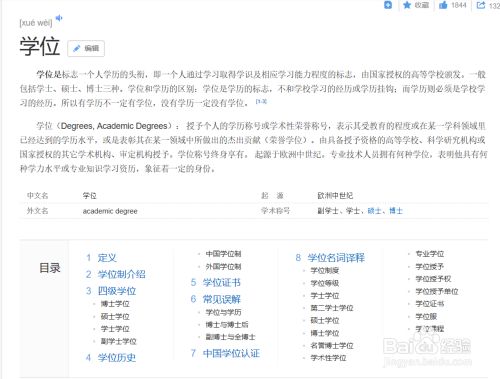Open 学士学位 under 学位名词译释

coord(325,295)
